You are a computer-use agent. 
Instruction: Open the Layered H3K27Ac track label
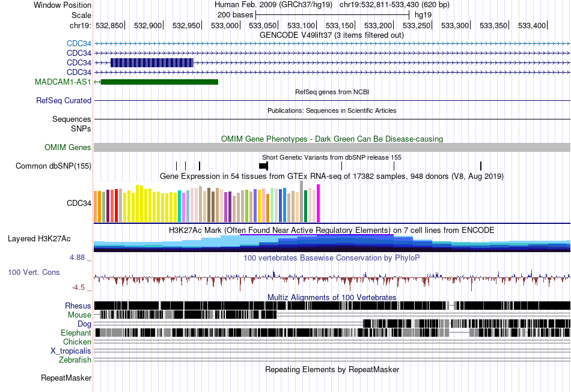(x=39, y=238)
